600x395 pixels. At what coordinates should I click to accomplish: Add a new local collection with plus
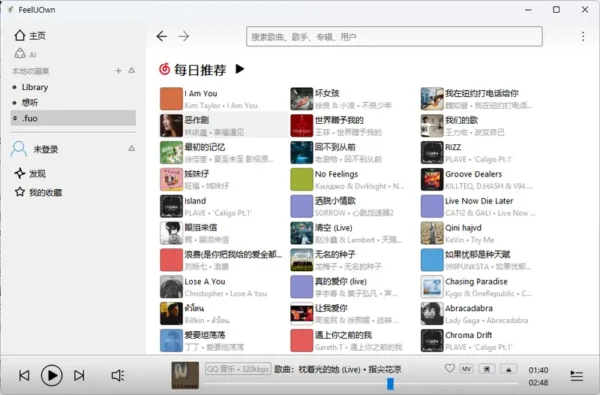(x=118, y=70)
